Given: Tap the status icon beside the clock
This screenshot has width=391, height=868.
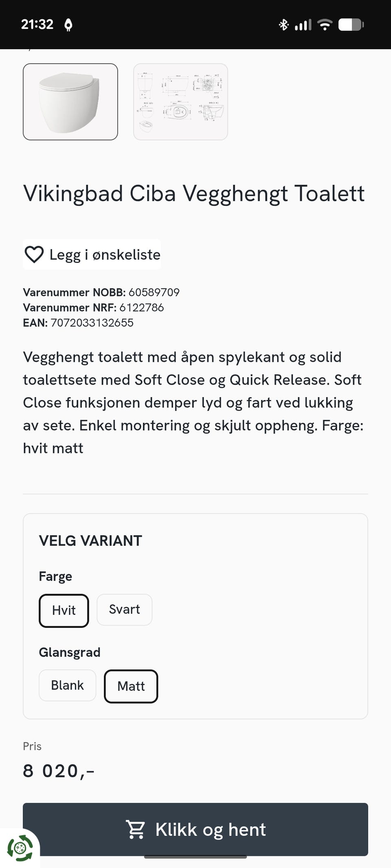Looking at the screenshot, I should 68,25.
